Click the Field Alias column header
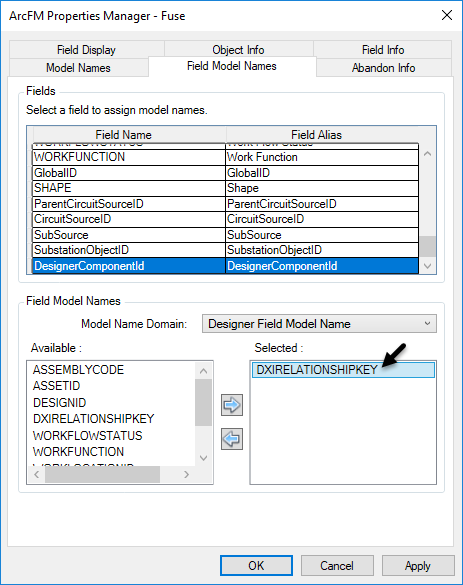Image resolution: width=463 pixels, height=585 pixels. [x=322, y=135]
